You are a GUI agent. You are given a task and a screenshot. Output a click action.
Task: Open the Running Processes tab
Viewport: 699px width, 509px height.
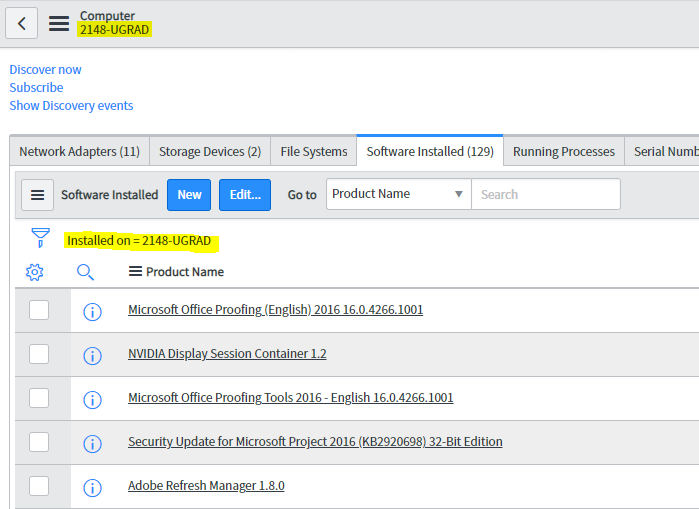point(563,152)
